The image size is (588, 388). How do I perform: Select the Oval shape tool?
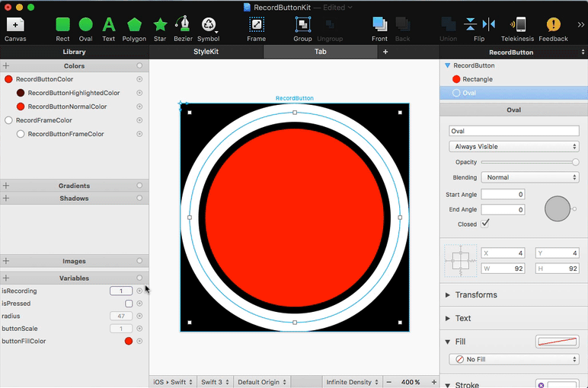[85, 29]
